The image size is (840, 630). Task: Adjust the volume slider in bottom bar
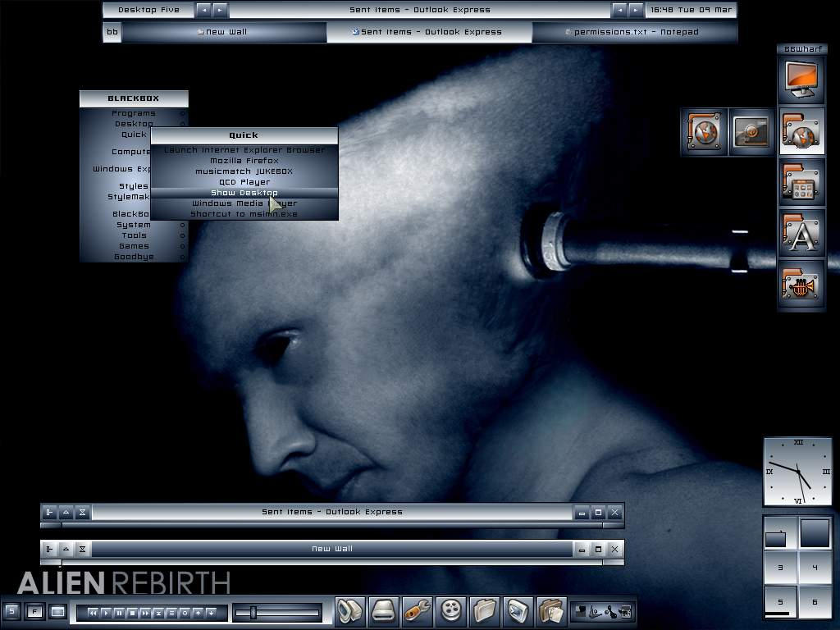click(277, 613)
